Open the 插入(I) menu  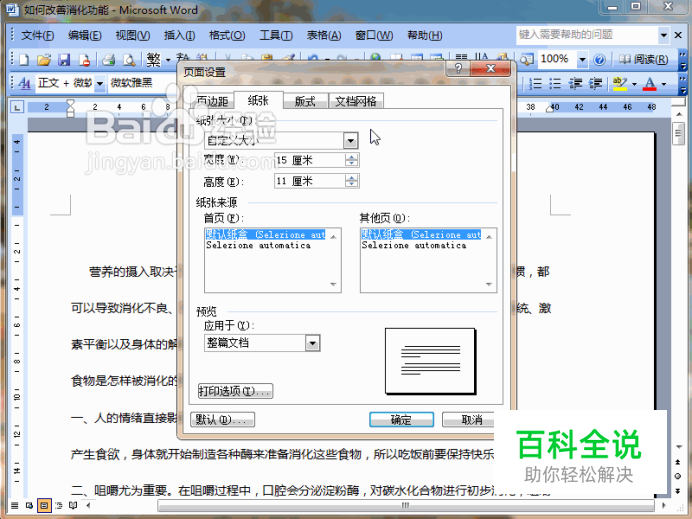(179, 35)
